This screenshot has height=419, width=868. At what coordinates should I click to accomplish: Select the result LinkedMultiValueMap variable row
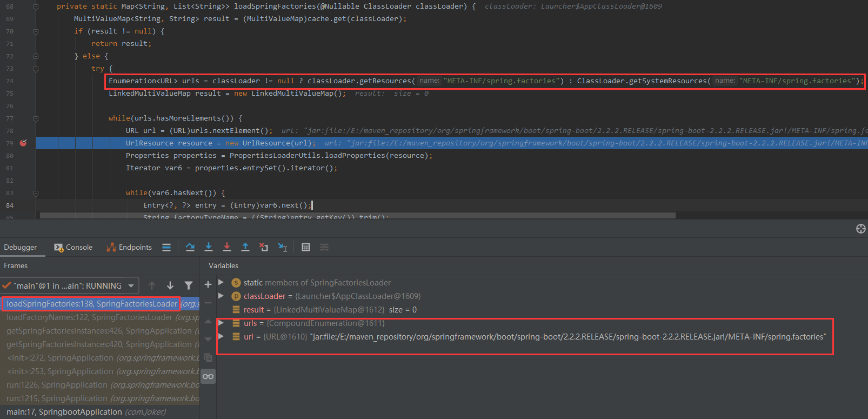coord(542,310)
